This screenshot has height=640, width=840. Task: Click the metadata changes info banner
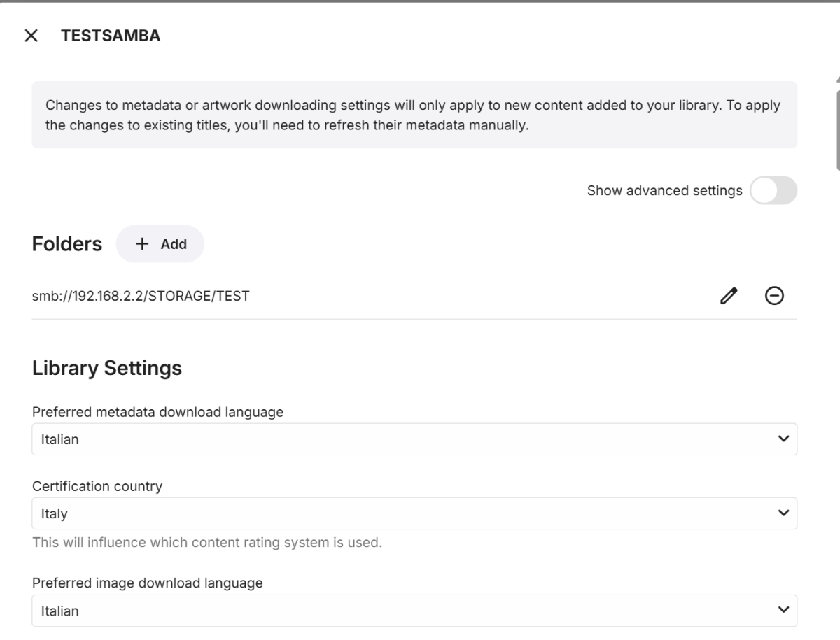(x=414, y=115)
